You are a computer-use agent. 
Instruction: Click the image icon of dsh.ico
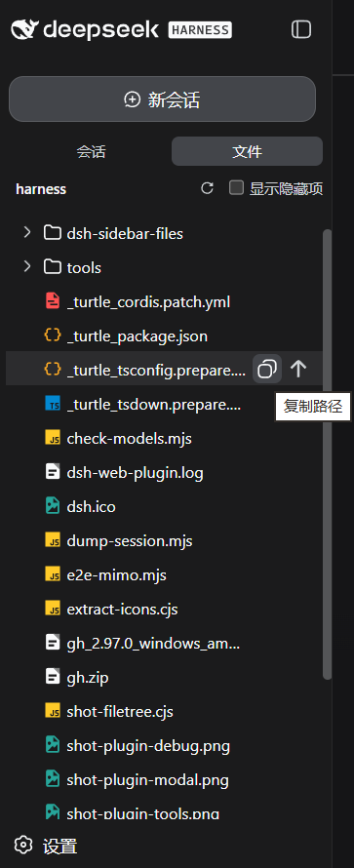53,506
